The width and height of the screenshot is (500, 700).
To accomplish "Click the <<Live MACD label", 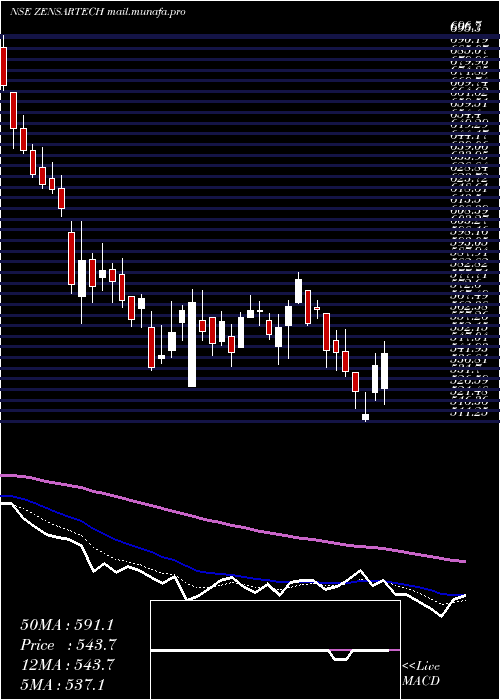I will 421,674.
